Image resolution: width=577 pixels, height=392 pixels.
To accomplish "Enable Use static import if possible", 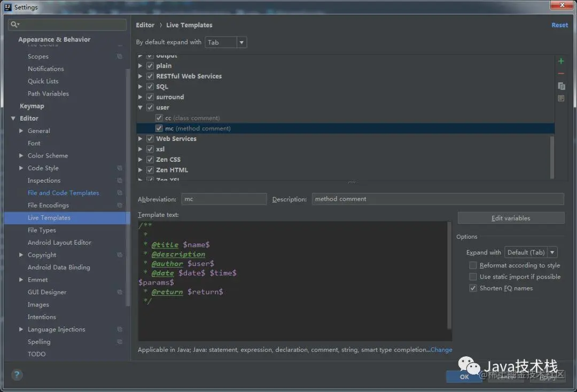I will tap(473, 277).
